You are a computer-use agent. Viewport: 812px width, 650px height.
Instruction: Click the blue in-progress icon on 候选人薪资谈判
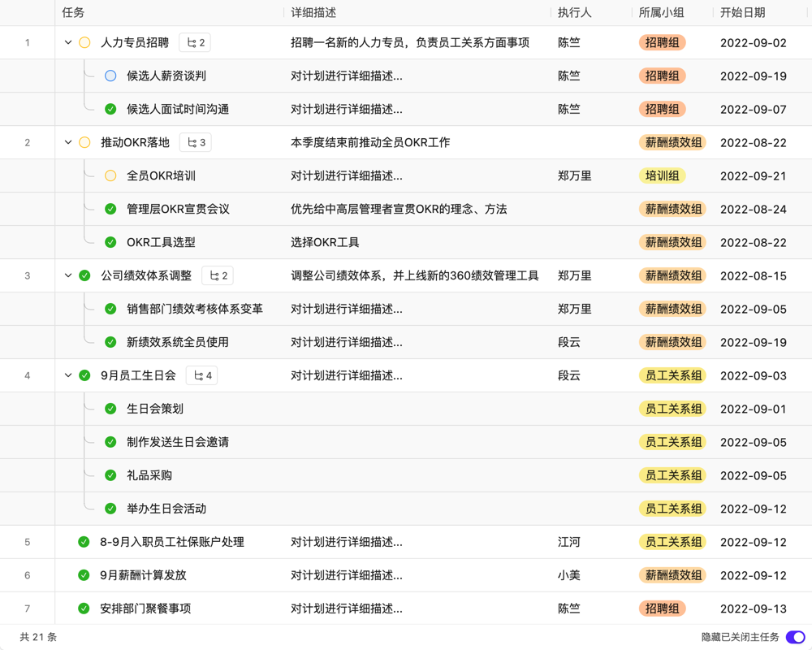[x=110, y=76]
